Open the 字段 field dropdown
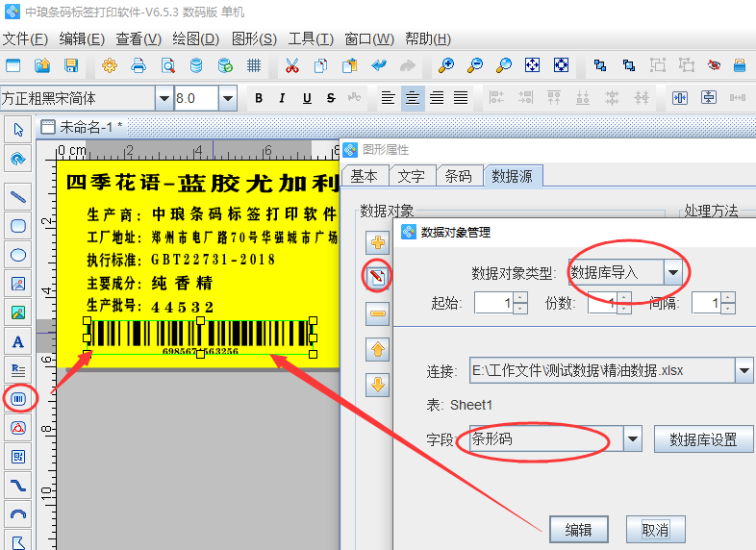The width and height of the screenshot is (756, 550). 632,439
